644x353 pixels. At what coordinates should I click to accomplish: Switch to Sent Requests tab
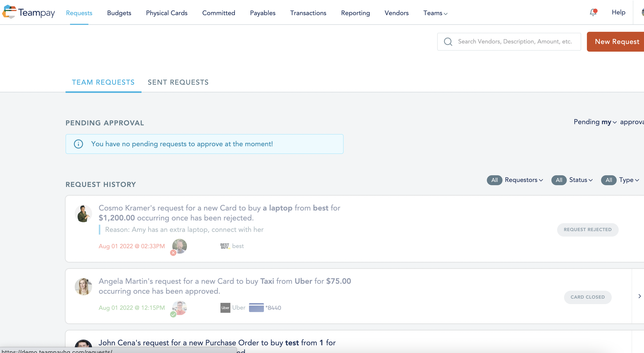[178, 82]
